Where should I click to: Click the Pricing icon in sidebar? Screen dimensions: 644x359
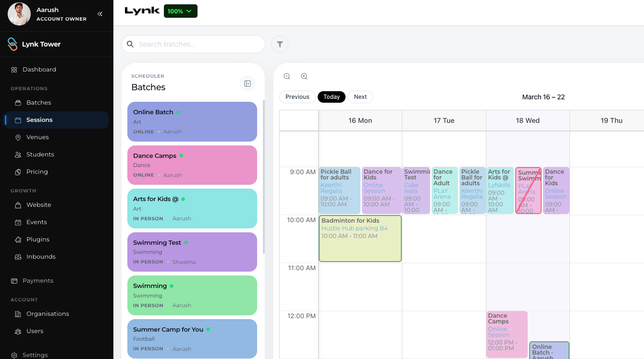coord(18,172)
